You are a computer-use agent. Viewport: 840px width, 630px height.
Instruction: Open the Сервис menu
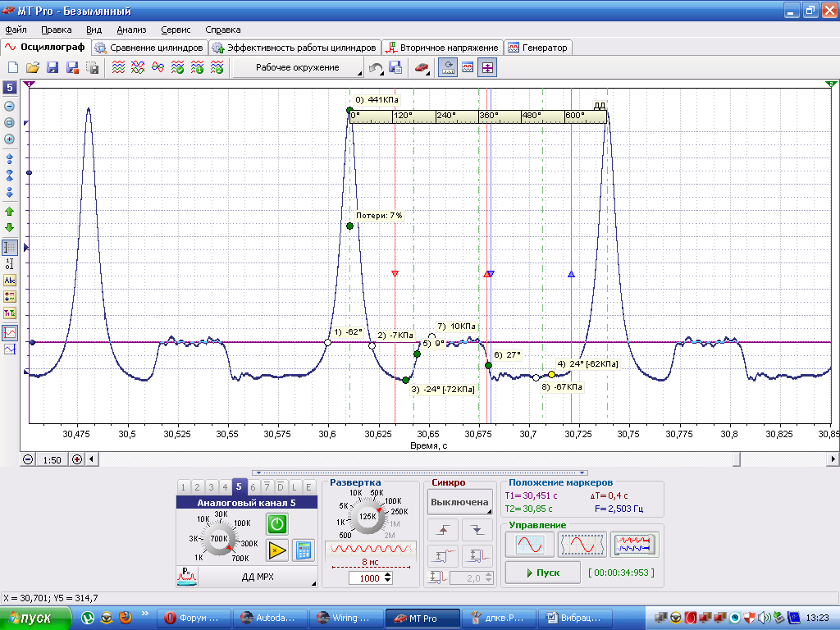pos(176,30)
